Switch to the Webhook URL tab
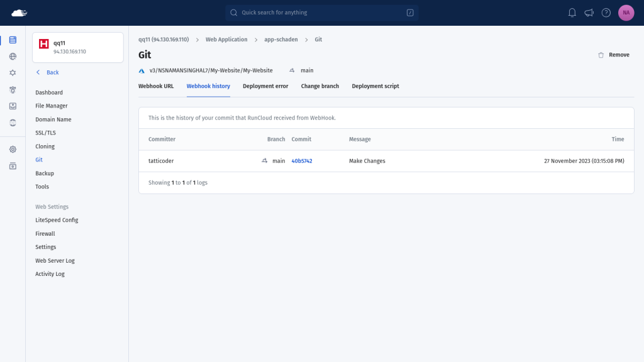 156,86
